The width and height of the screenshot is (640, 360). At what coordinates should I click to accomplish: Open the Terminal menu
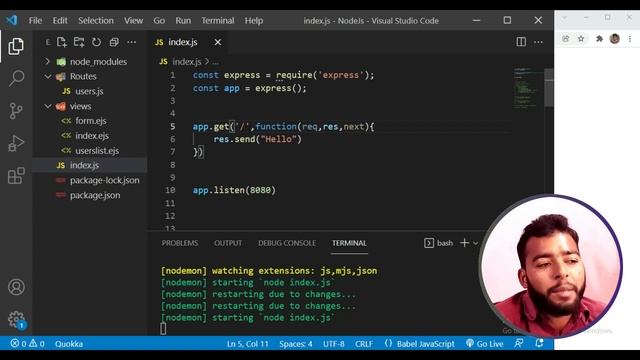tap(218, 20)
